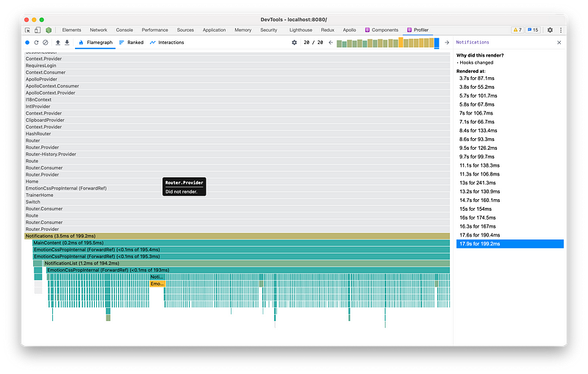This screenshot has height=374, width=588.
Task: Click the blue record profiling button
Action: (x=27, y=43)
